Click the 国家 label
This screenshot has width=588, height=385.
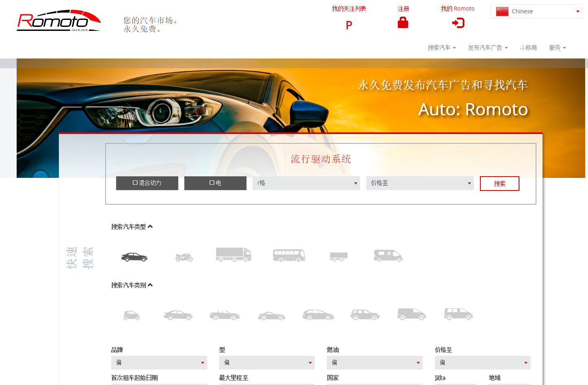coord(333,378)
